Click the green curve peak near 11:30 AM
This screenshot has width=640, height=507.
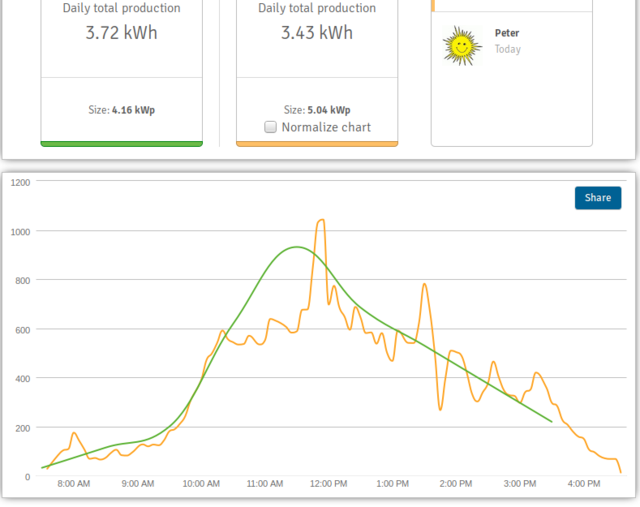coord(297,247)
